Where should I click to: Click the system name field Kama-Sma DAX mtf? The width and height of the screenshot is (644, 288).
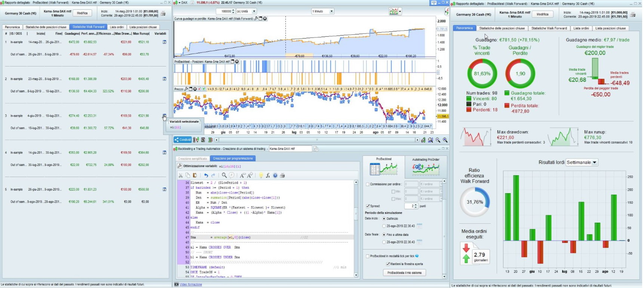pyautogui.click(x=290, y=149)
